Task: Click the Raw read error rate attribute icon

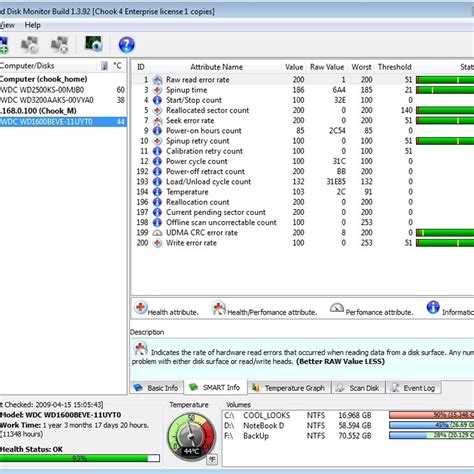Action: pyautogui.click(x=157, y=80)
